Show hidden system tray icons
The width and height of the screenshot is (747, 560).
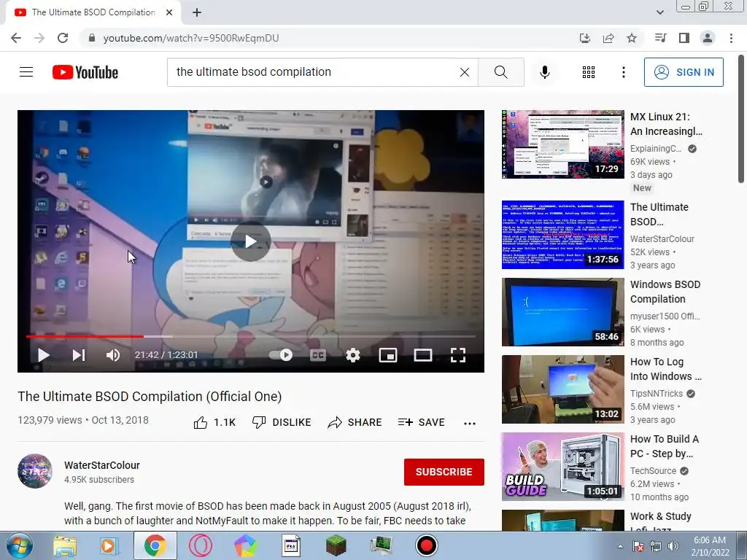pyautogui.click(x=620, y=546)
